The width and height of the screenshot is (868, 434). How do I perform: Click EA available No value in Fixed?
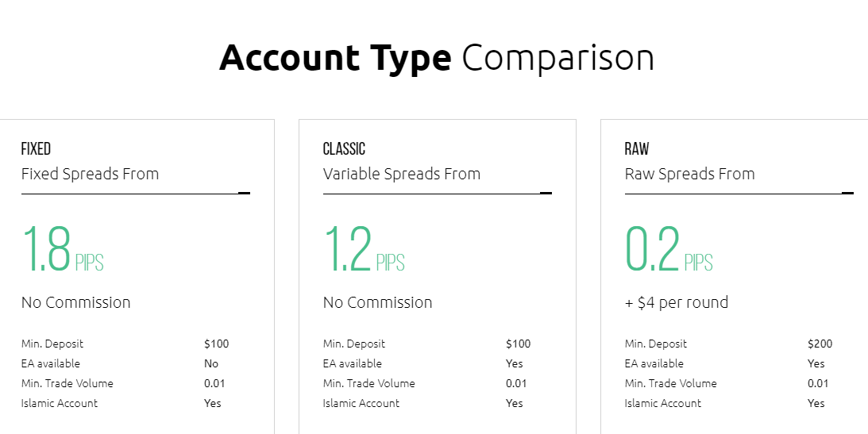point(211,363)
